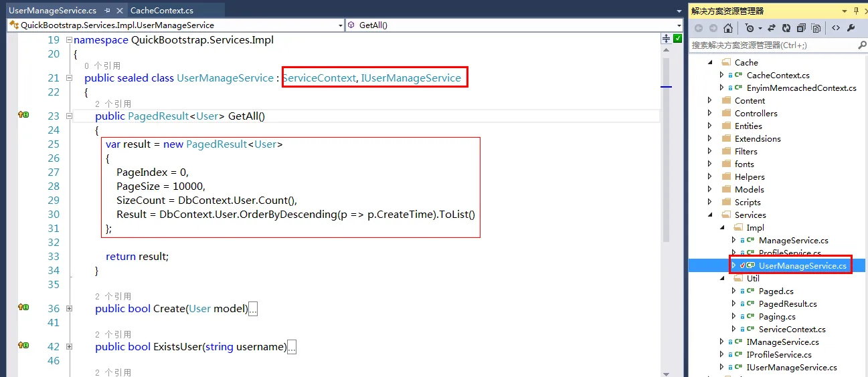868x377 pixels.
Task: Click the collapsed ellipsis box after ExistsUser(string username)
Action: coord(292,347)
